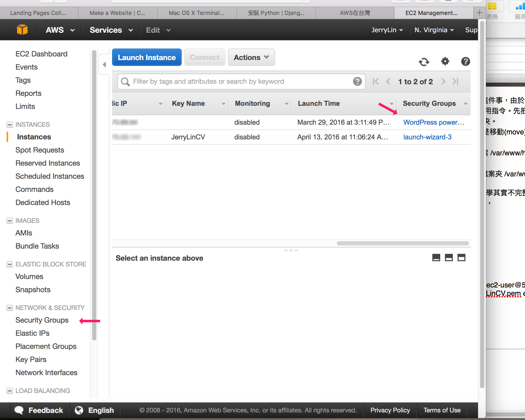Collapse the ELASTIC BLOCK STORE section
Screen dimensions: 525x420
point(10,264)
